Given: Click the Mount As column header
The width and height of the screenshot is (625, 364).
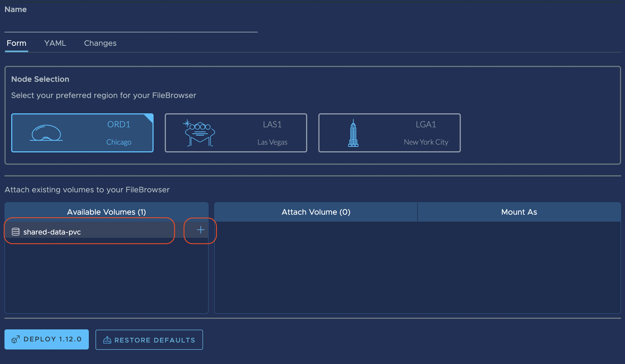Looking at the screenshot, I should (x=519, y=212).
